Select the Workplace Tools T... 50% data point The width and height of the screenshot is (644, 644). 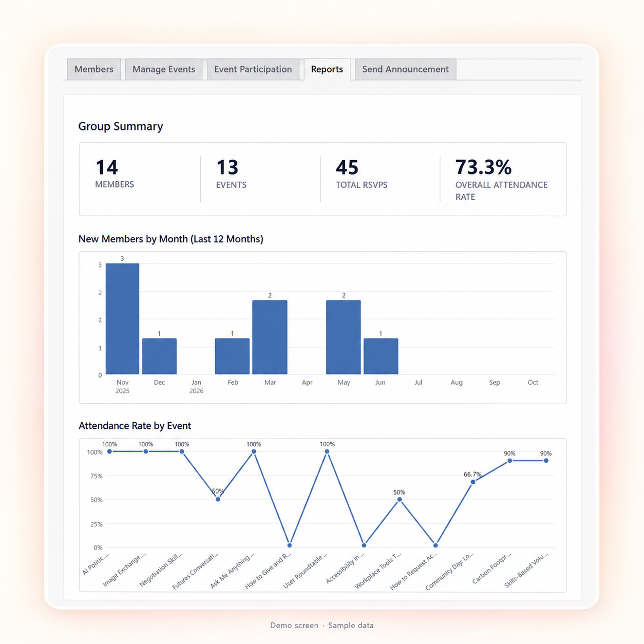pyautogui.click(x=400, y=499)
